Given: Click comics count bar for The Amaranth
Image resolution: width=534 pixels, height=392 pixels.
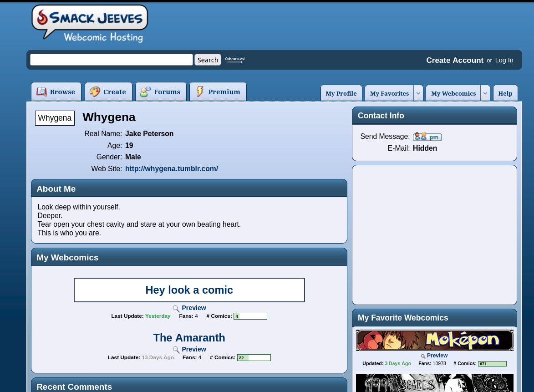Looking at the screenshot, I should tap(254, 357).
